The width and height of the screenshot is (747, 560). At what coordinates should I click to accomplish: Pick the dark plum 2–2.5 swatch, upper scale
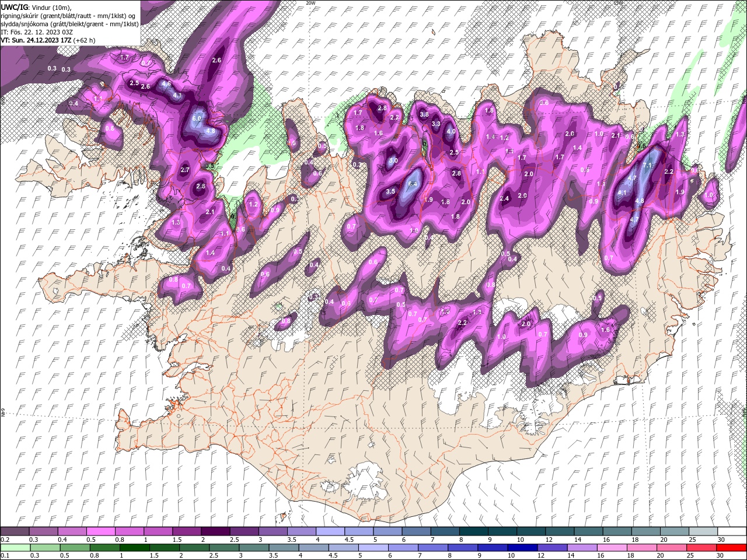point(215,531)
